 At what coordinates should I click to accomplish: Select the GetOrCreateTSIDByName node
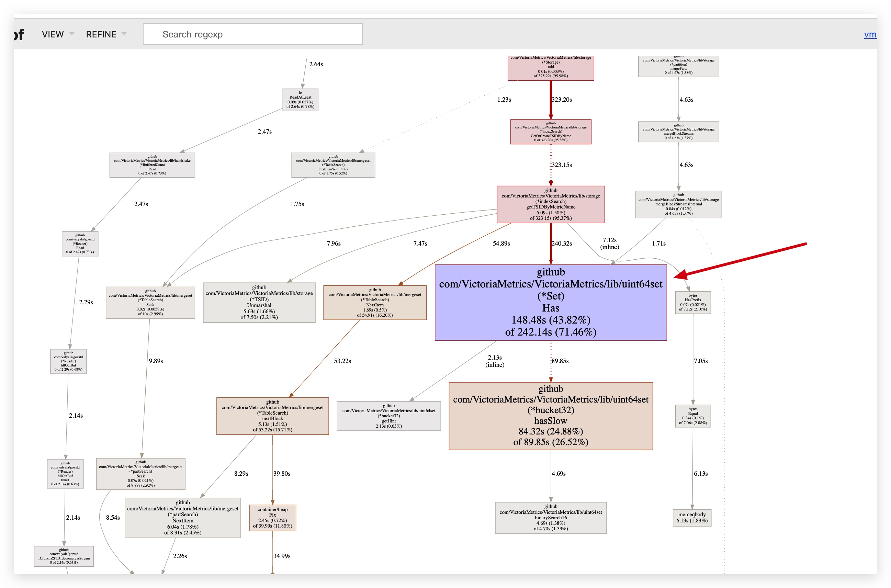(550, 132)
